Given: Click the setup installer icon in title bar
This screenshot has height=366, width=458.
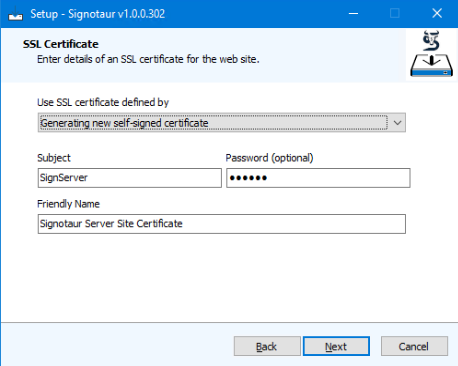Looking at the screenshot, I should tap(15, 14).
